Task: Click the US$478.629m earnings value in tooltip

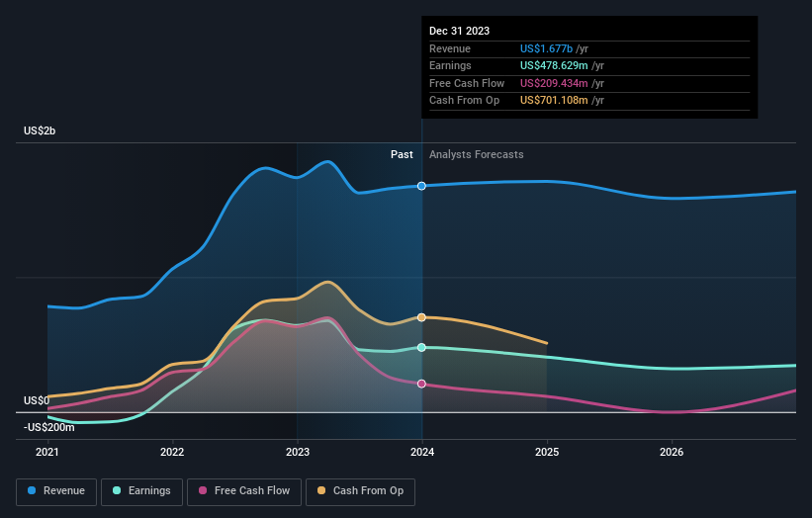Action: pos(554,65)
